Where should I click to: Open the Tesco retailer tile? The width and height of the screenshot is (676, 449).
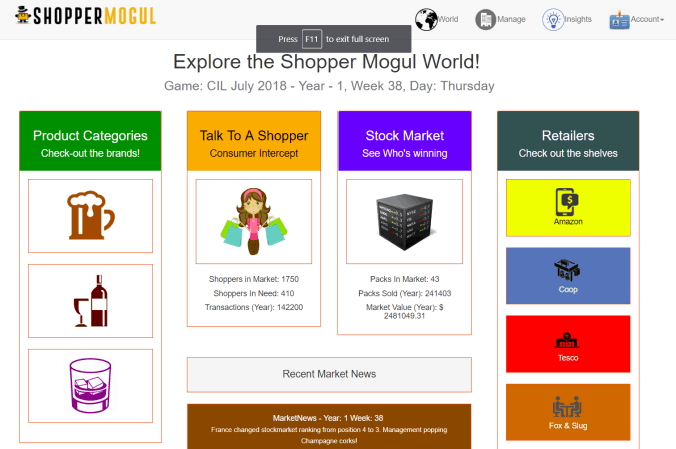click(x=568, y=344)
